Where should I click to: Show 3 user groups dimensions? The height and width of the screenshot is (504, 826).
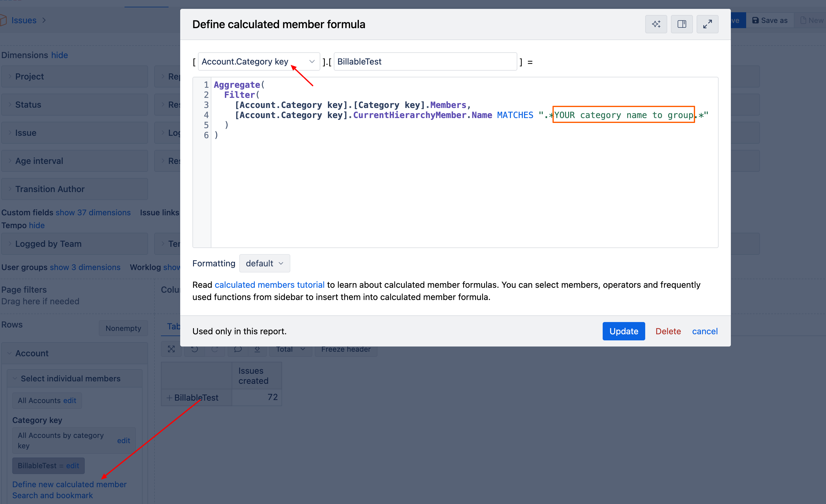click(85, 267)
